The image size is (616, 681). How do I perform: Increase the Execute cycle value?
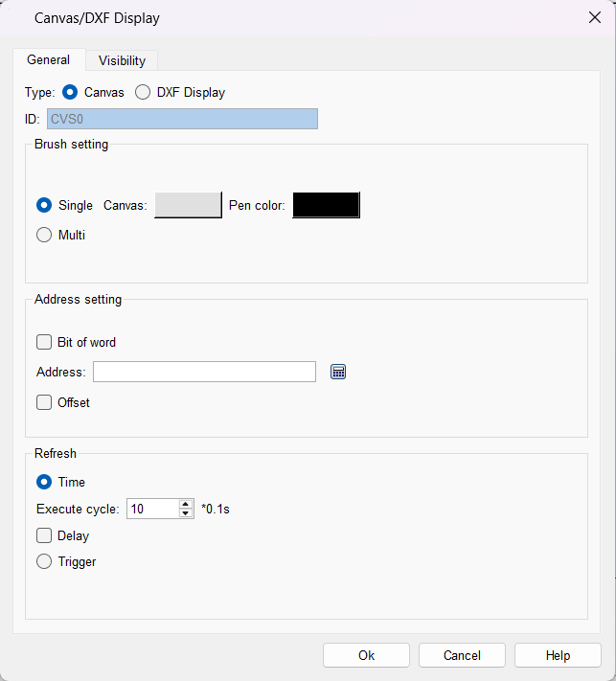(186, 504)
